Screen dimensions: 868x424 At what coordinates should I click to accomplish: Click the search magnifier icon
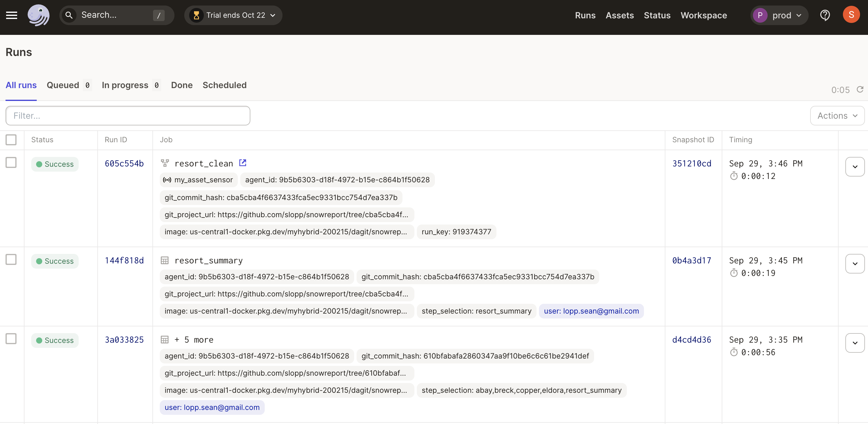tap(69, 15)
